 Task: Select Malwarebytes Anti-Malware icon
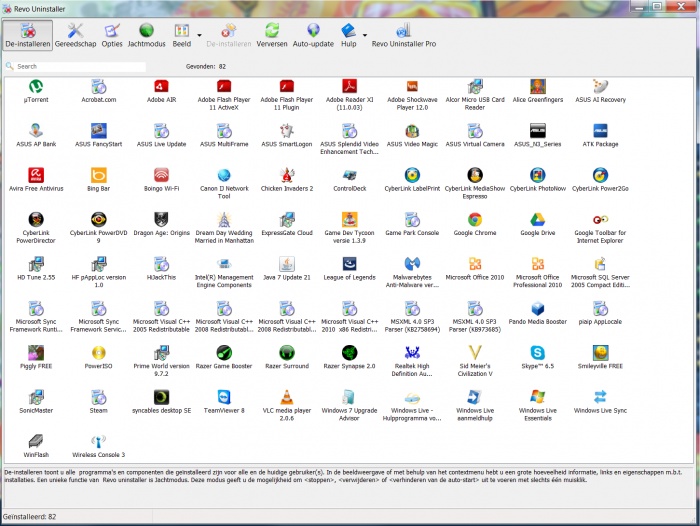(x=412, y=263)
